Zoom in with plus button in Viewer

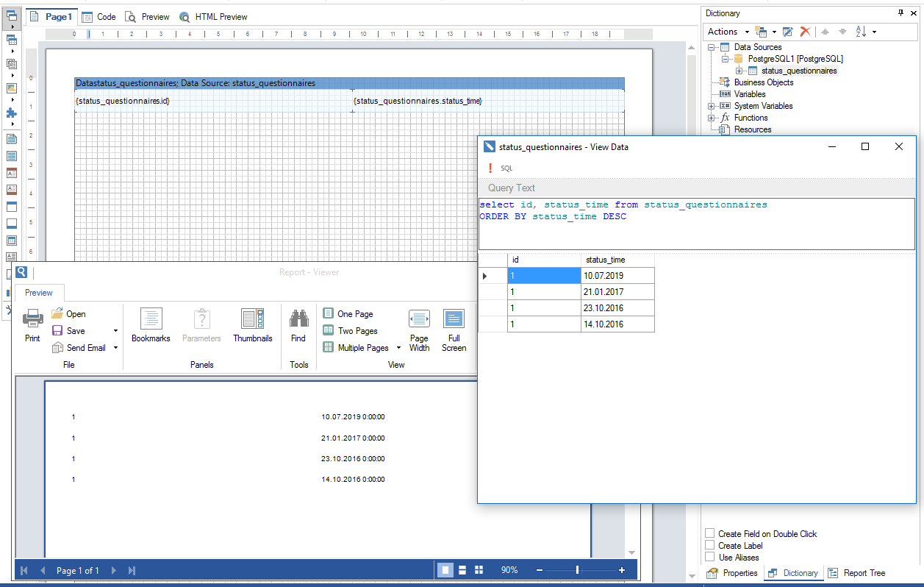click(x=622, y=570)
